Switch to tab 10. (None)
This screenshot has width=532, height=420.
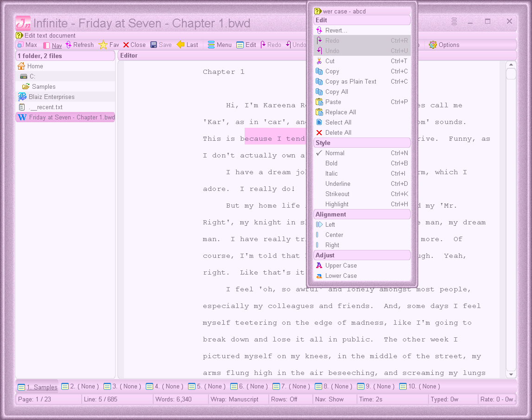coord(420,387)
